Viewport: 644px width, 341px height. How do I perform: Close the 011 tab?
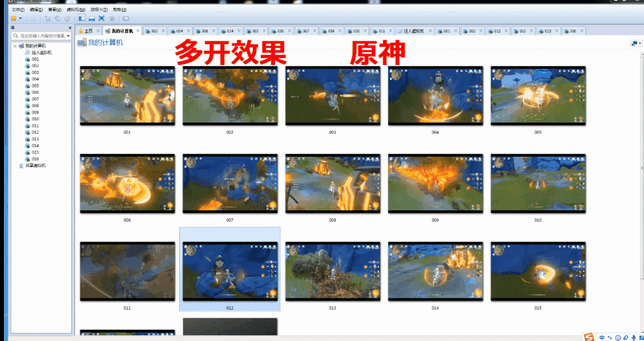[390, 31]
